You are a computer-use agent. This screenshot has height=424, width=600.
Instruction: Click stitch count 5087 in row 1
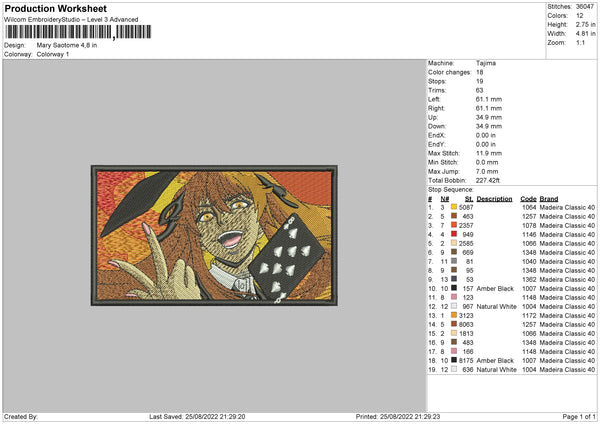466,207
